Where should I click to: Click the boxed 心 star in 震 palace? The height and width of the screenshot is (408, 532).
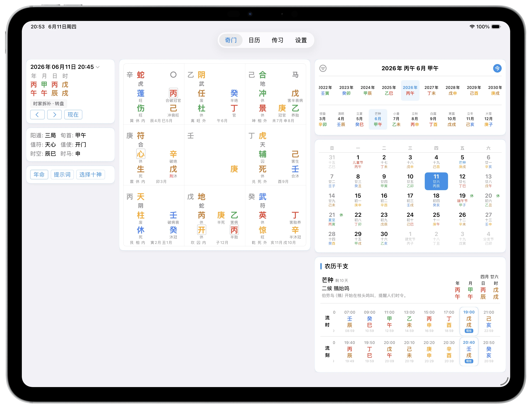pyautogui.click(x=141, y=154)
